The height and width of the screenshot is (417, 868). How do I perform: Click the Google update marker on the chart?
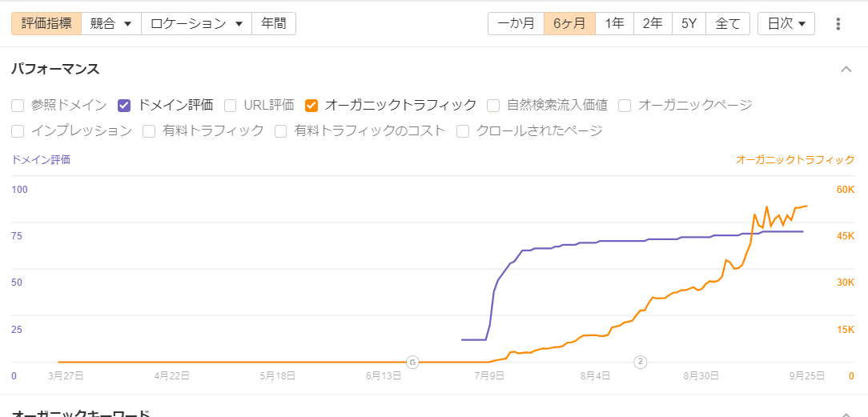(x=412, y=362)
